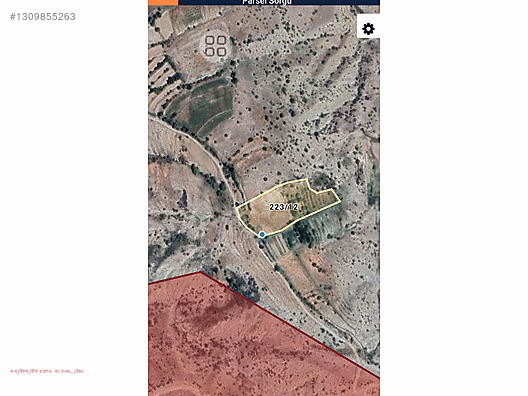The height and width of the screenshot is (396, 528).
Task: Select the blue location marker dot
Action: [x=262, y=234]
